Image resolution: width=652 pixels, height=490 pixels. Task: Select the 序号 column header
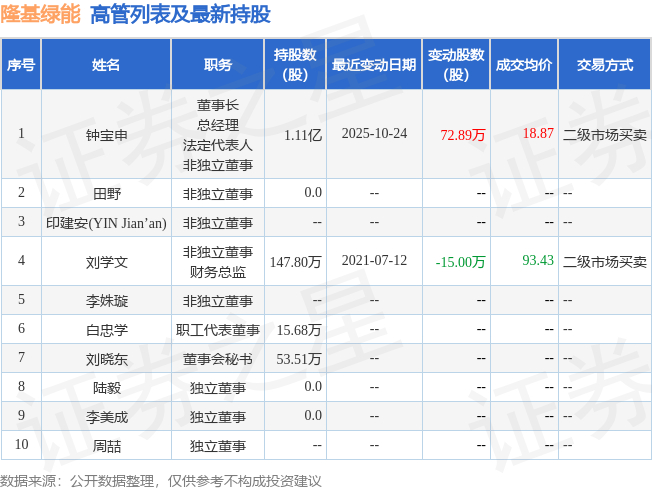point(21,64)
